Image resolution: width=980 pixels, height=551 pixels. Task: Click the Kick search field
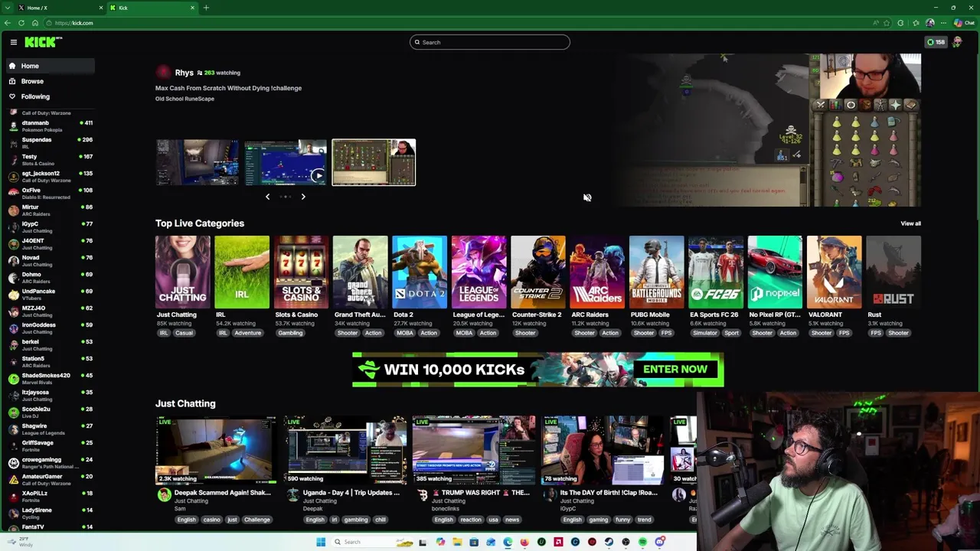coord(490,42)
